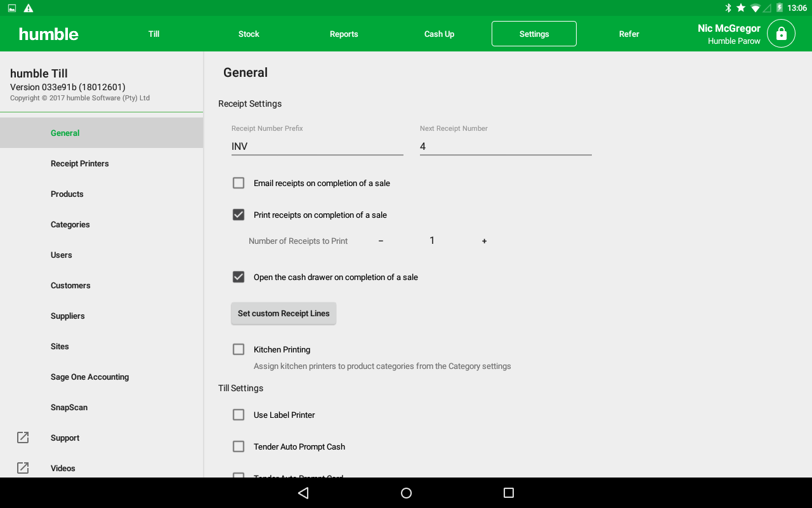Open SnapScan settings
The image size is (812, 508).
(101, 407)
